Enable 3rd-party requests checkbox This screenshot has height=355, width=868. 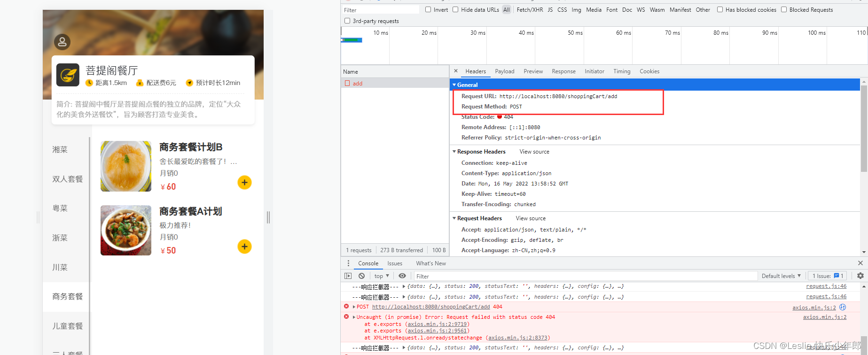347,21
